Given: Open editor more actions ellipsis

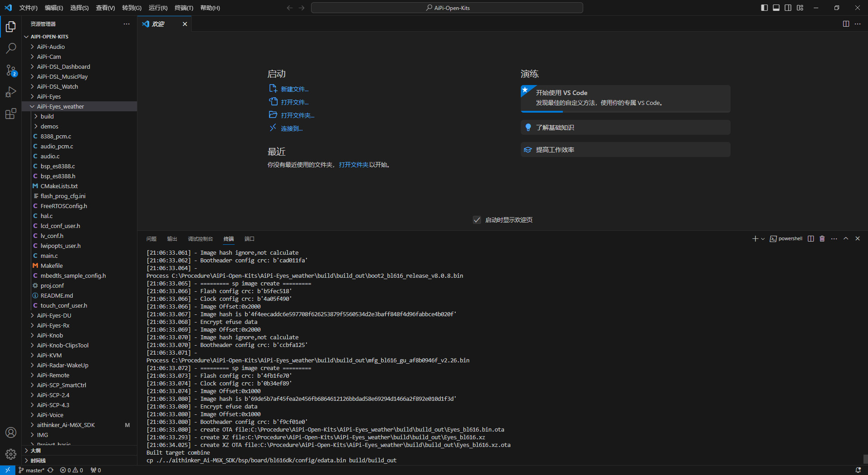Looking at the screenshot, I should 858,24.
